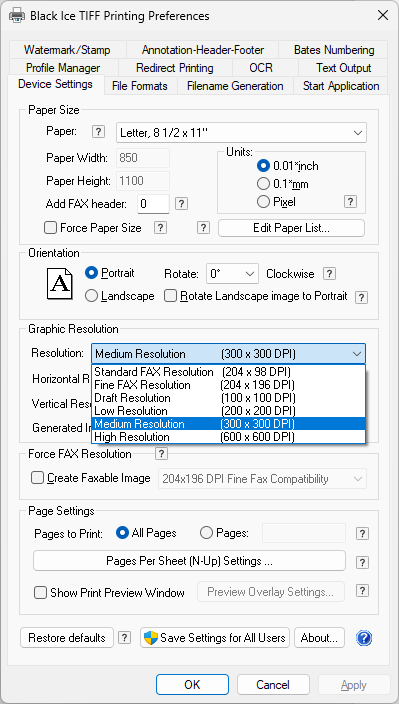Open help icon beside Force FAX Resolution
Viewport: 399px width, 704px height.
click(x=161, y=454)
